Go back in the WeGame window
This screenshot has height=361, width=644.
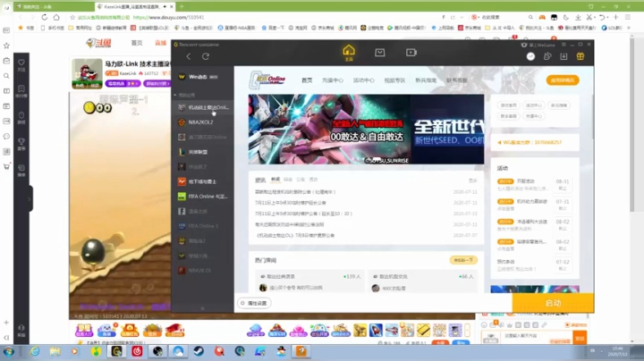[189, 56]
